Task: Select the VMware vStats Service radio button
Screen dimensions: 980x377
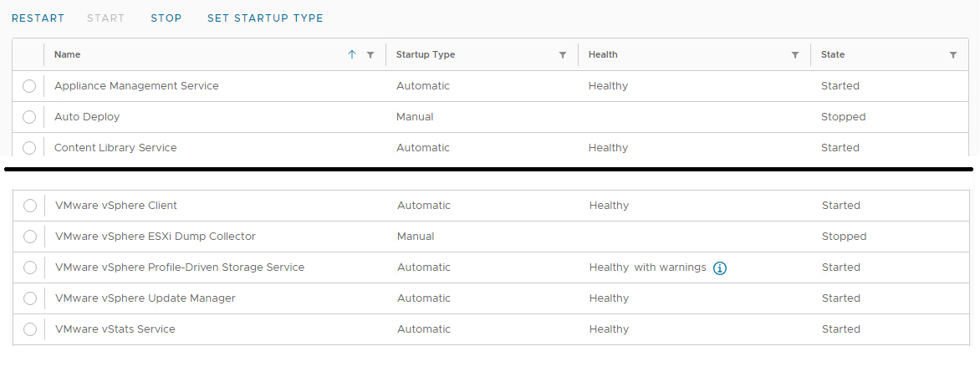Action: coord(30,329)
